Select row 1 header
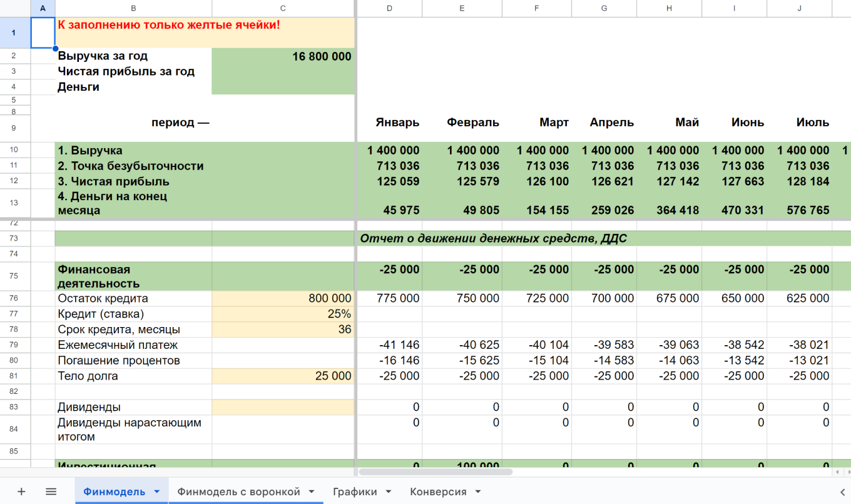The width and height of the screenshot is (851, 504). click(15, 33)
